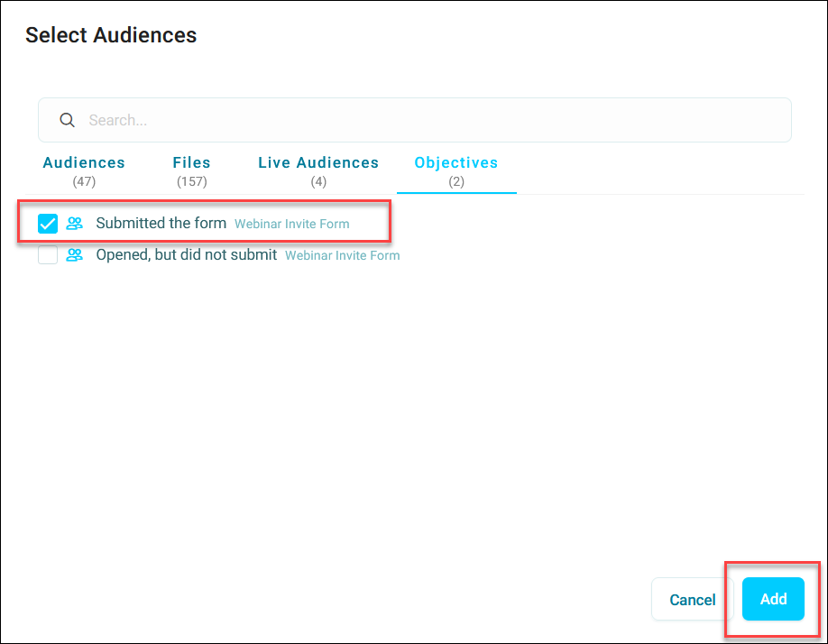Click Webinar Invite Form next to Opened, but did not submit
Image resolution: width=828 pixels, height=644 pixels.
click(342, 255)
